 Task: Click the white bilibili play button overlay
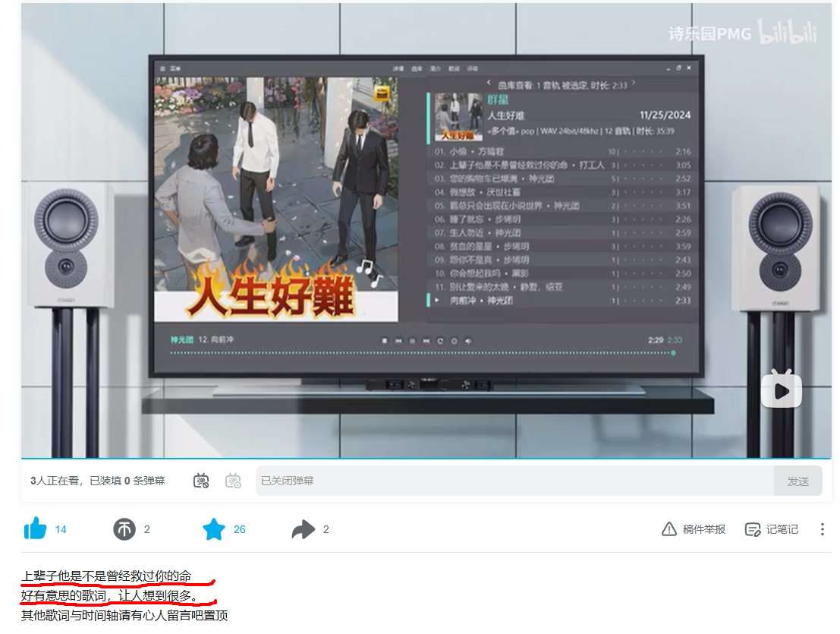[782, 389]
